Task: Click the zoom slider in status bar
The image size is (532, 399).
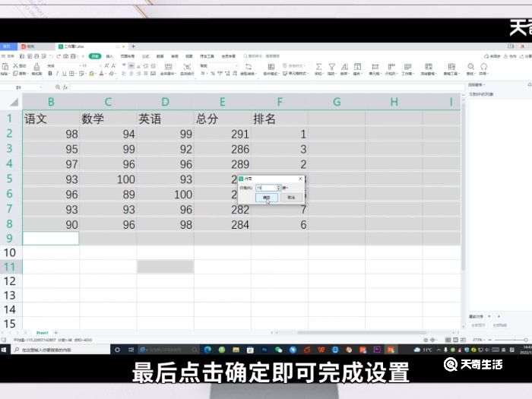Action: 510,340
